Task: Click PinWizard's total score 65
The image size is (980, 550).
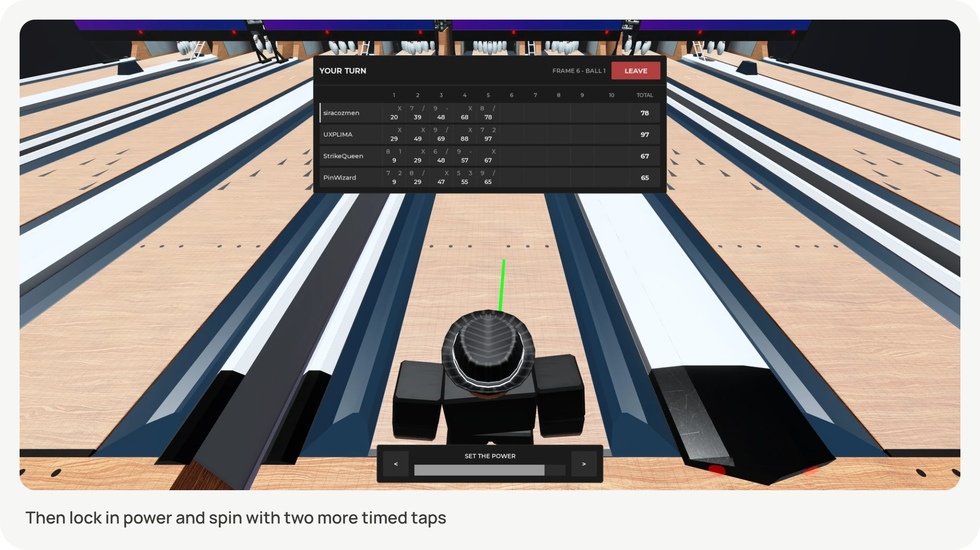Action: [644, 177]
